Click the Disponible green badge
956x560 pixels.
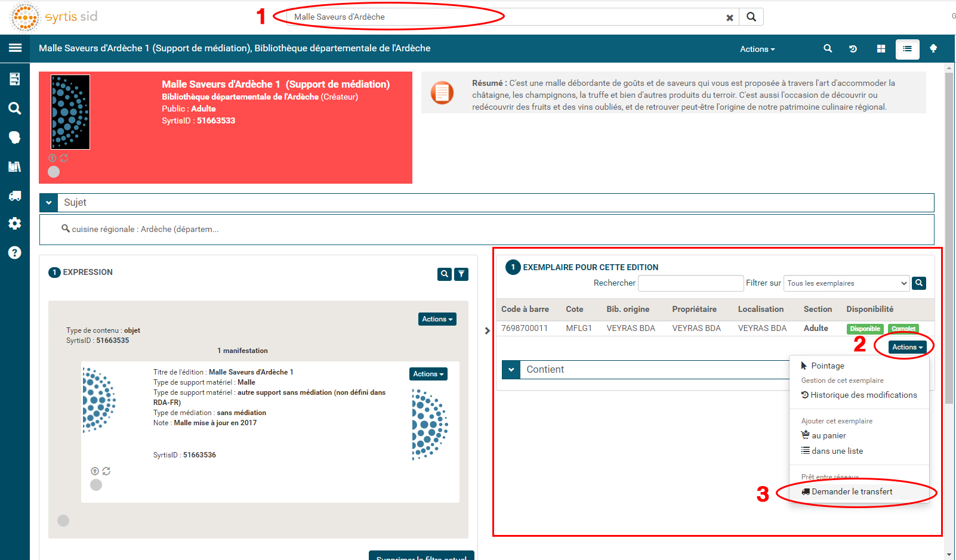click(865, 329)
